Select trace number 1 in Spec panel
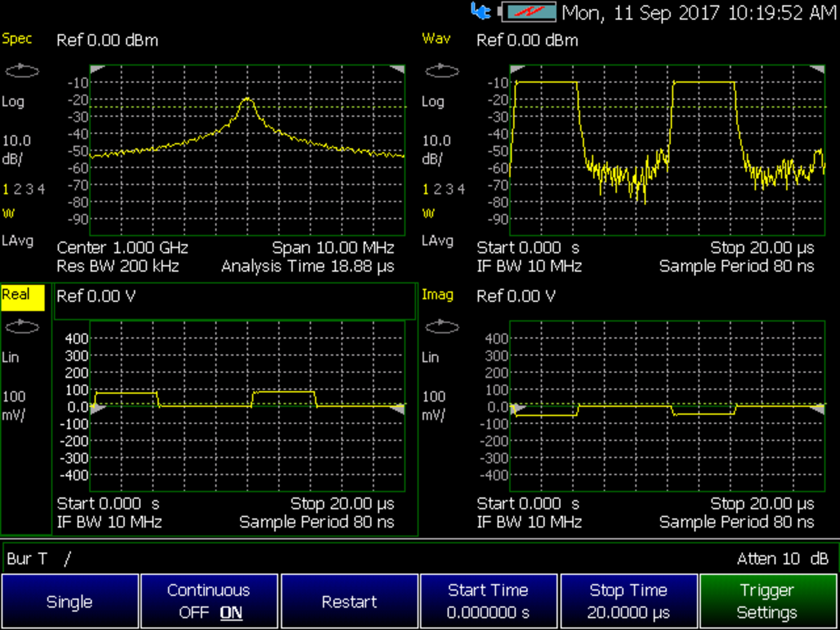 6,189
